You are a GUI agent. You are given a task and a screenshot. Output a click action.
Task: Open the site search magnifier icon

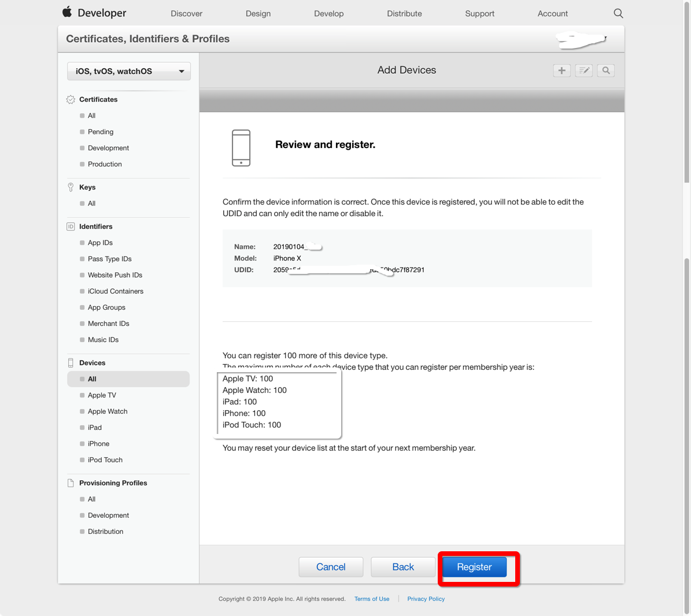(x=618, y=13)
